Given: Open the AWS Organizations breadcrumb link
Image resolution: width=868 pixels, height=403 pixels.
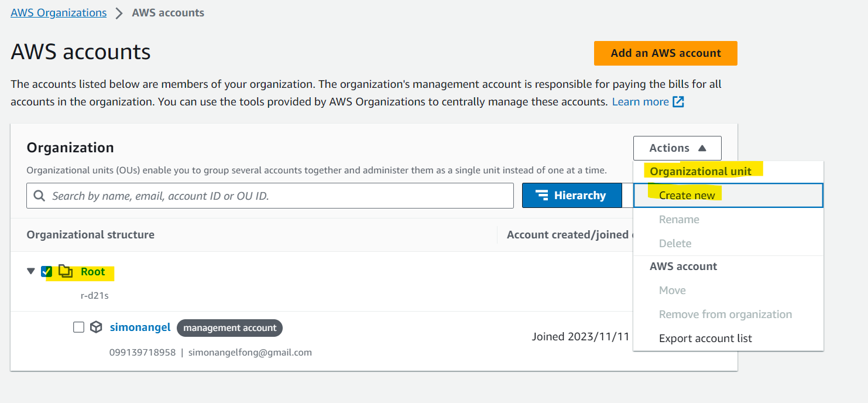Looking at the screenshot, I should tap(59, 12).
